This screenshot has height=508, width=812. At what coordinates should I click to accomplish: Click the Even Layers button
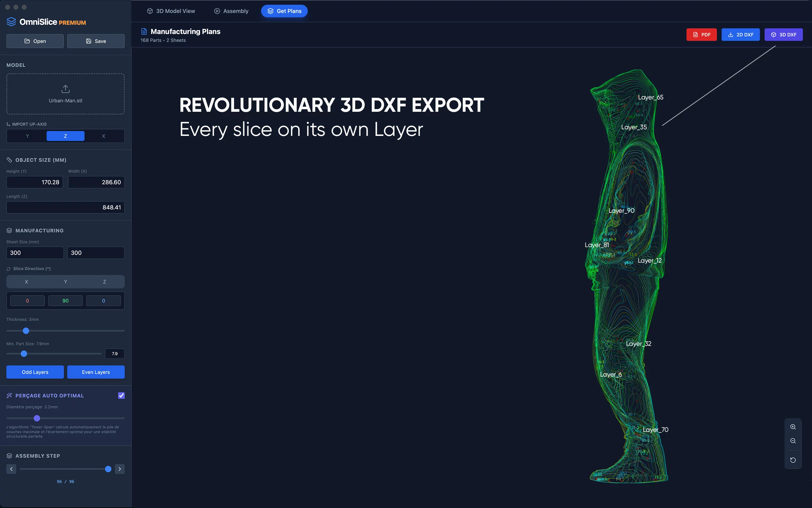[95, 372]
